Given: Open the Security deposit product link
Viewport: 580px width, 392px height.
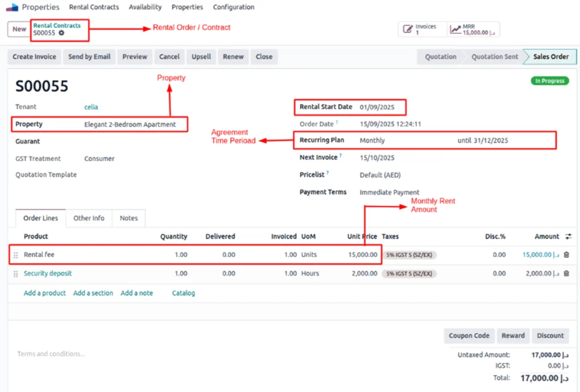Looking at the screenshot, I should tap(48, 273).
